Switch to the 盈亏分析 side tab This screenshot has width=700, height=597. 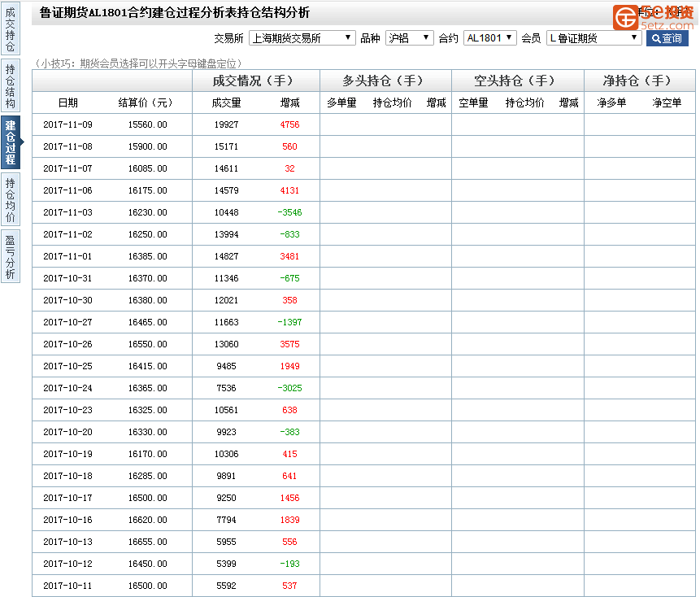(11, 257)
